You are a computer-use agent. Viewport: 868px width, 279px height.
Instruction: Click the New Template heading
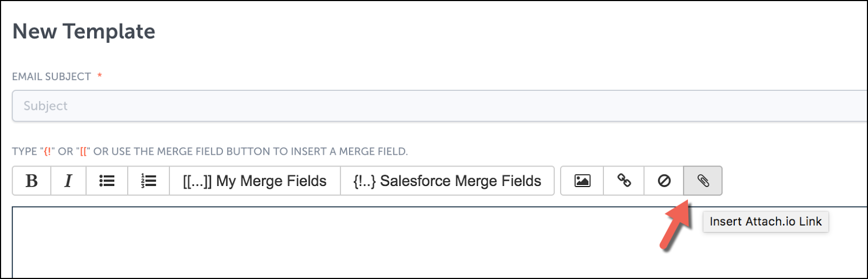tap(84, 31)
